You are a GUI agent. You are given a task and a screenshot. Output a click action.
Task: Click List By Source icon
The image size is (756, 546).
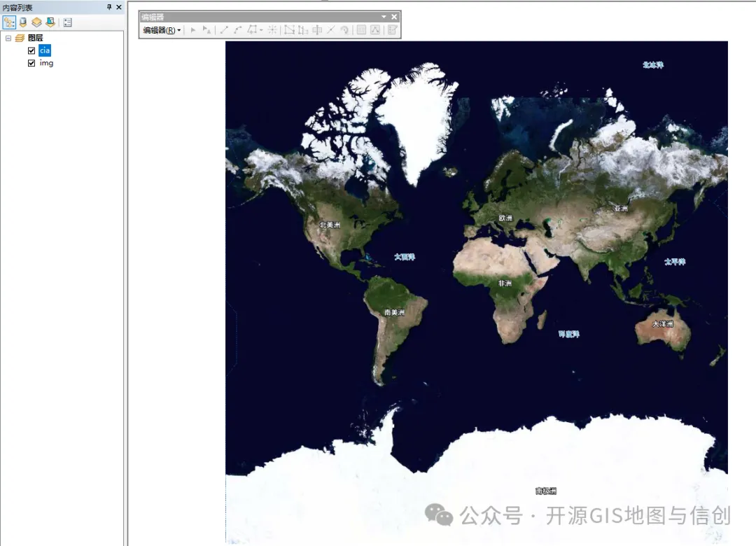23,22
